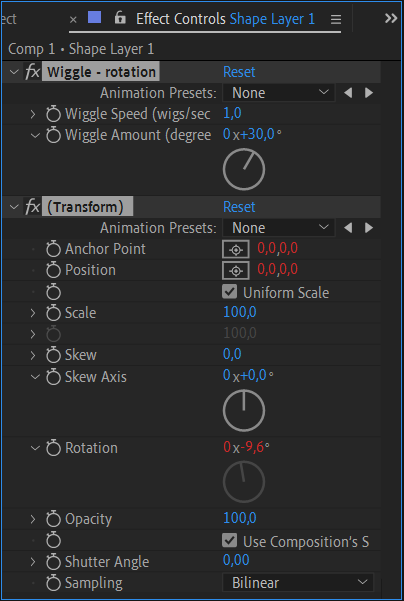This screenshot has width=404, height=601.
Task: Uncheck the Uniform Scale checkbox
Action: tap(229, 292)
